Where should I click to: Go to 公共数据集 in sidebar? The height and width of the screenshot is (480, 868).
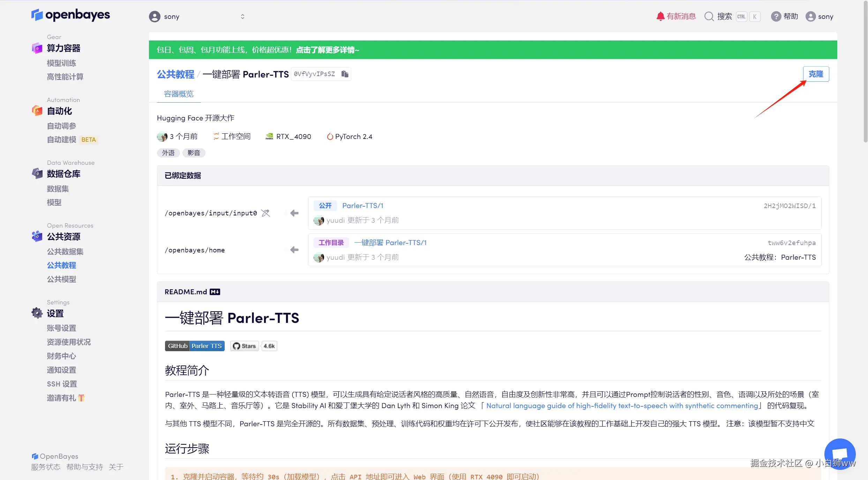[x=65, y=251]
